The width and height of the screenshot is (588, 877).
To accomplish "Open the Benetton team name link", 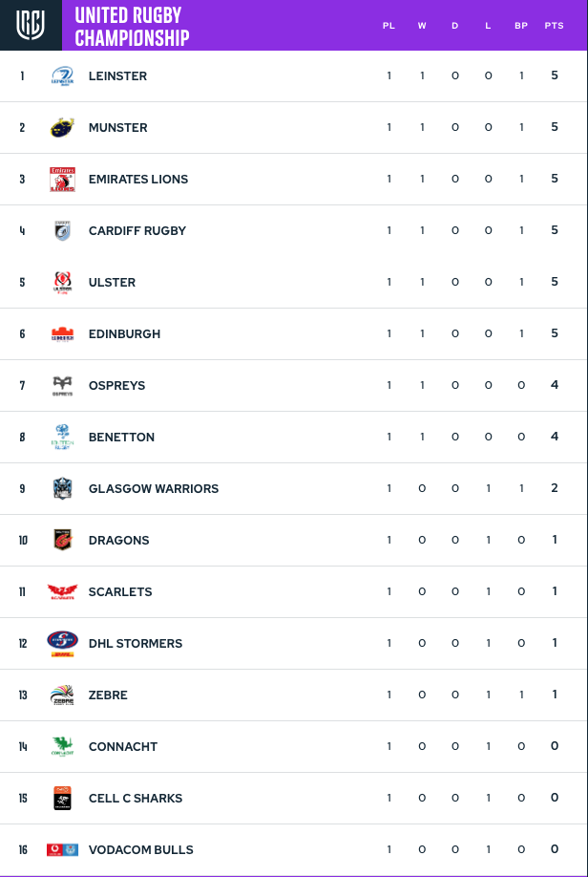I will [121, 438].
